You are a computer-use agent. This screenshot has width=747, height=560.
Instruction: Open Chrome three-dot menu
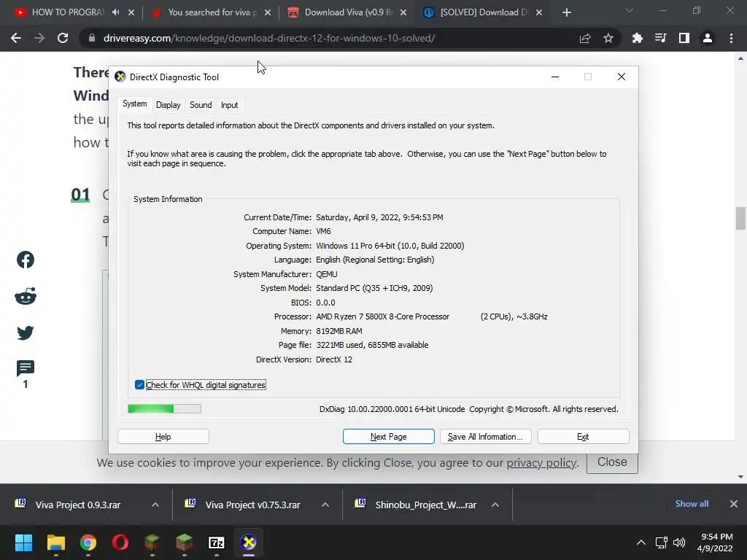pos(731,38)
